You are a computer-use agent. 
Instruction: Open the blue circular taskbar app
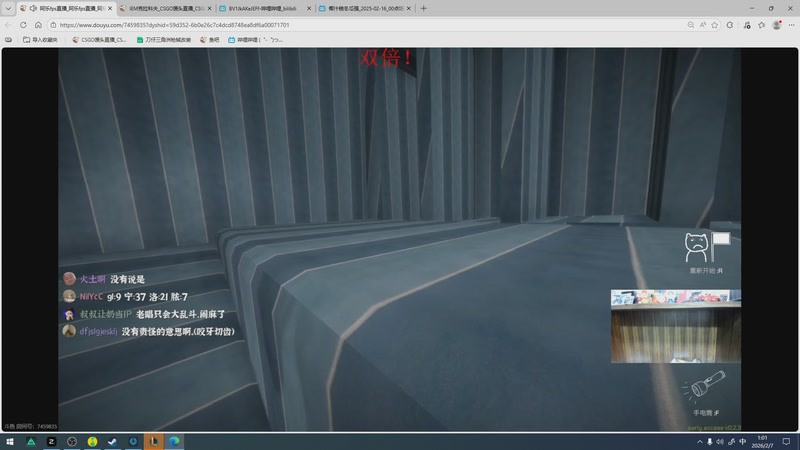133,441
